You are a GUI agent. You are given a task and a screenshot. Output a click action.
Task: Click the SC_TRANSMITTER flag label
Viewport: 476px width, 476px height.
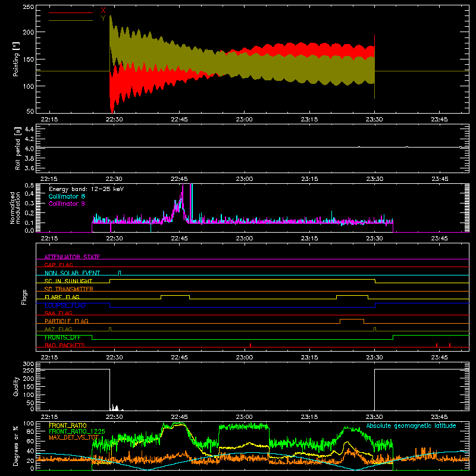pos(69,289)
